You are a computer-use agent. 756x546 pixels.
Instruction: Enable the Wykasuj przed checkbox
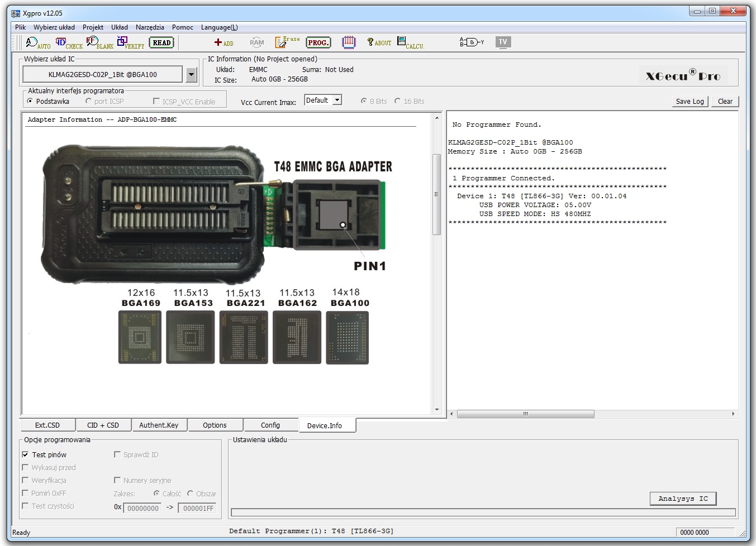point(25,467)
